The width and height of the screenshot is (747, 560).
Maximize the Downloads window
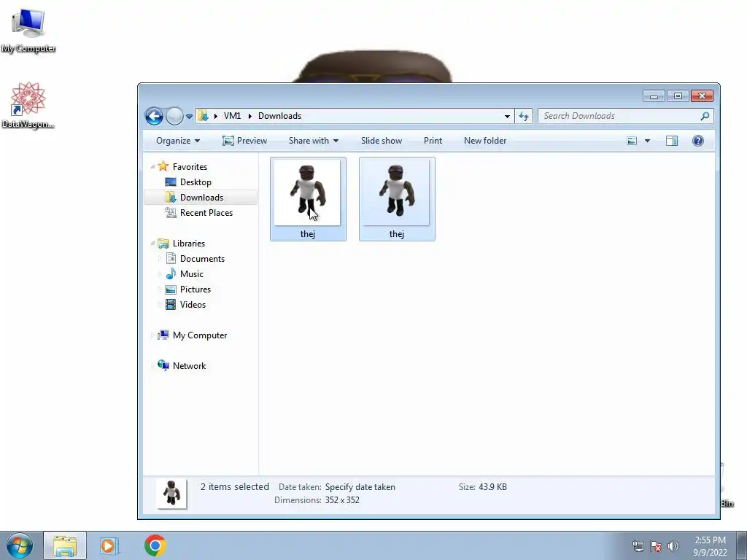coord(678,96)
